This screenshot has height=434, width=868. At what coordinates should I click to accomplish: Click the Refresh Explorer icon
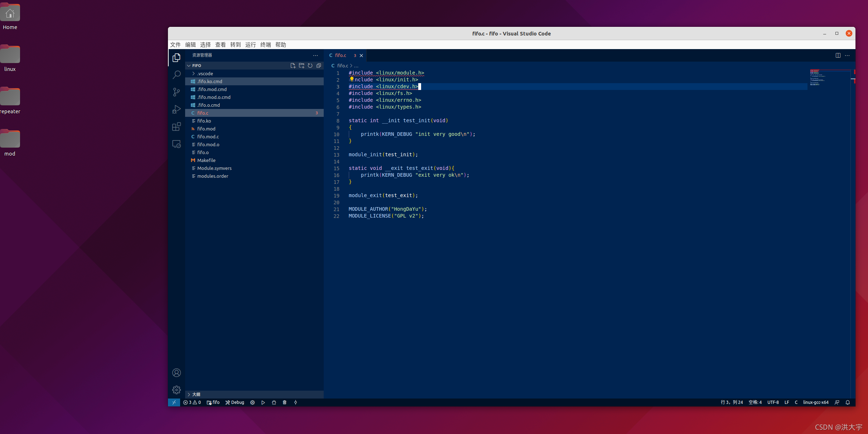310,66
